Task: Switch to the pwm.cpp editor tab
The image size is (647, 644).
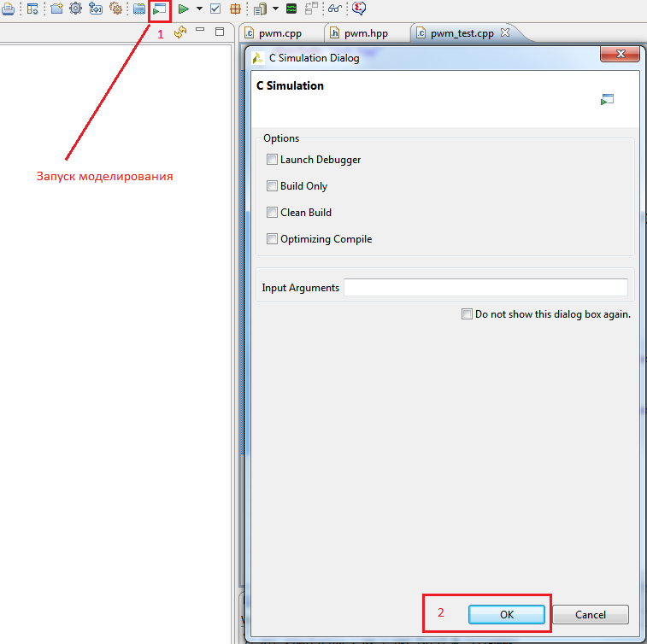Action: (x=278, y=33)
